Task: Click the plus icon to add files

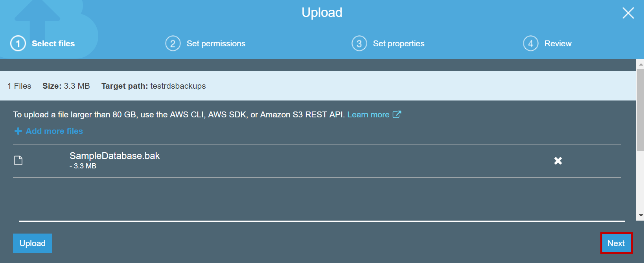Action: tap(18, 131)
